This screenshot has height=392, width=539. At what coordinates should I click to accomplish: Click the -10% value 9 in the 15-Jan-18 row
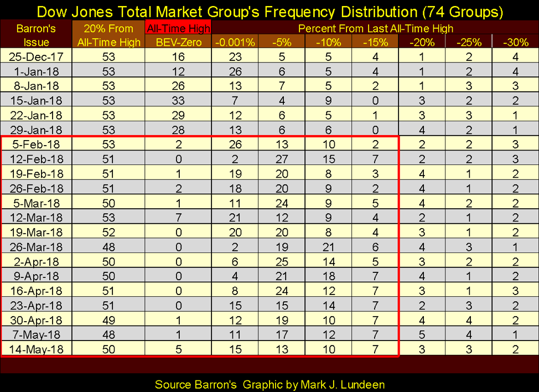(x=329, y=100)
